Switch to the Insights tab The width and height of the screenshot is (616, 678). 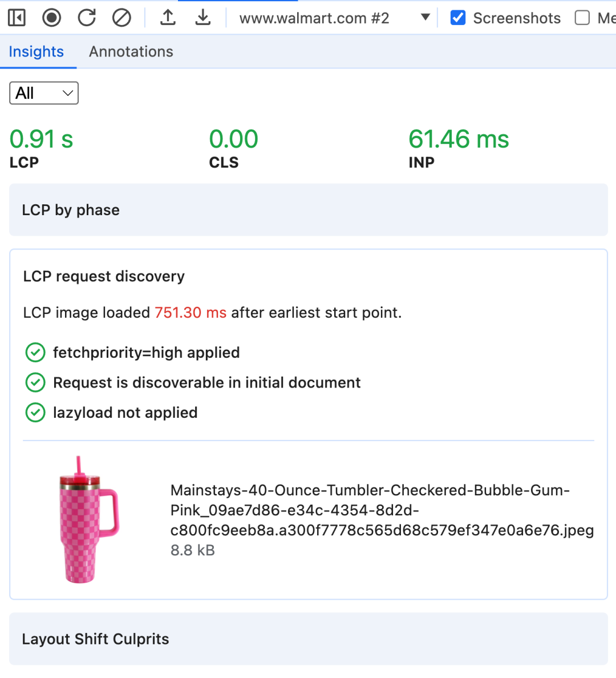click(37, 52)
